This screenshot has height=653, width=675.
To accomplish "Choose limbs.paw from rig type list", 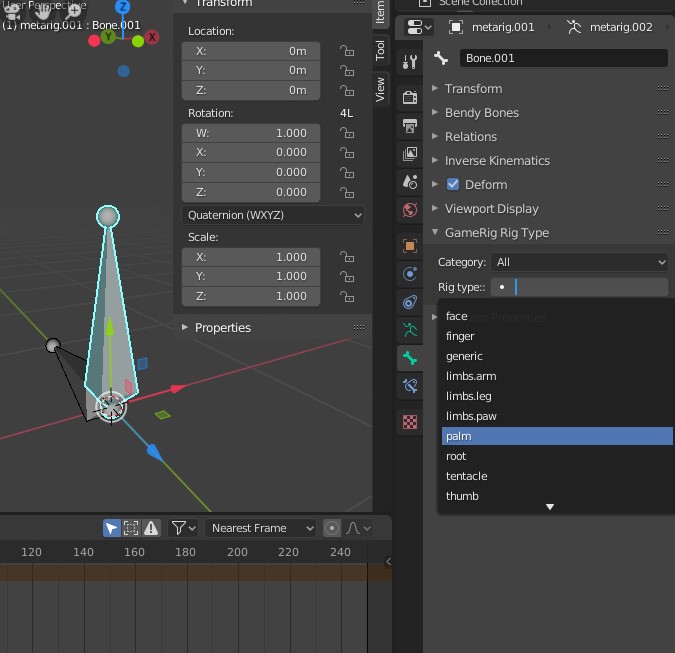I will pyautogui.click(x=557, y=416).
